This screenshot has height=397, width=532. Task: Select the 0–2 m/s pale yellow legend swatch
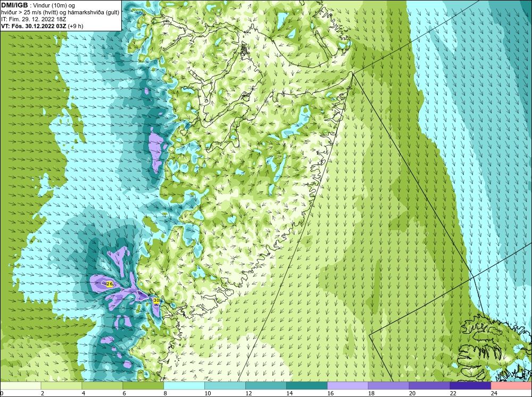[x=20, y=386]
